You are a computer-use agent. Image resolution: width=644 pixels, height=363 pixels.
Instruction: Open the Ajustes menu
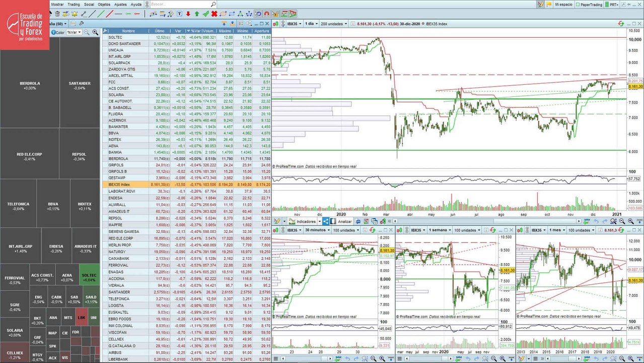coord(120,4)
